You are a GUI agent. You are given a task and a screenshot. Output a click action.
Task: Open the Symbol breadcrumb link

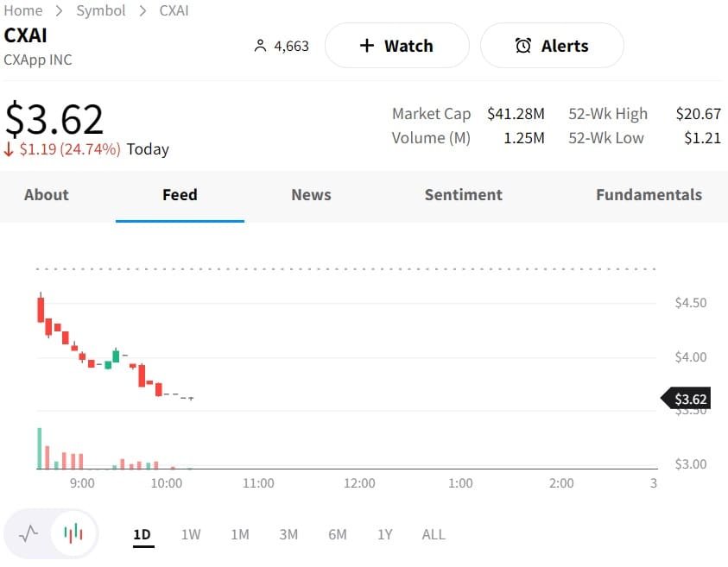(x=101, y=10)
